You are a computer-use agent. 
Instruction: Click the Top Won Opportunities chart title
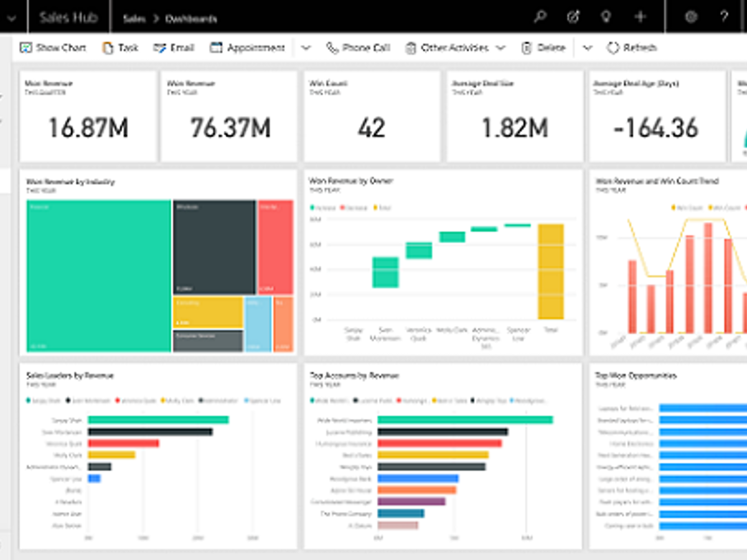pos(636,376)
